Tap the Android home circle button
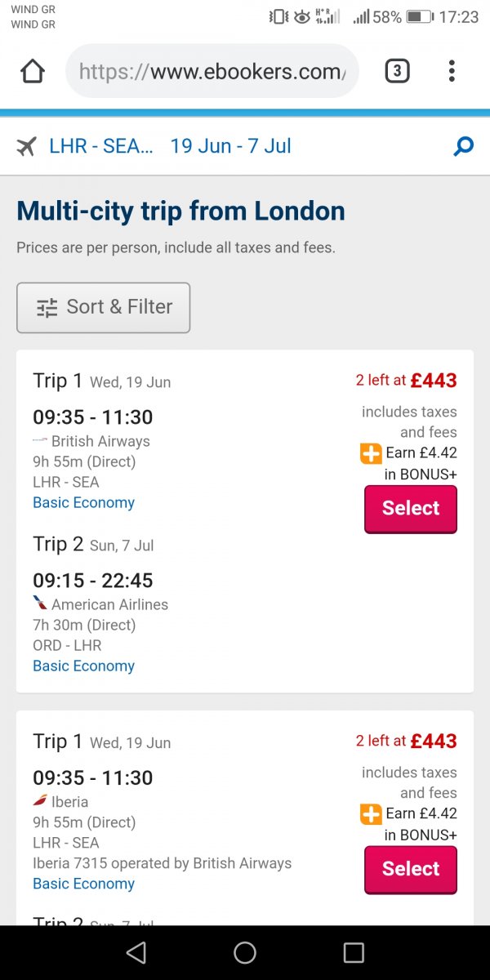The height and width of the screenshot is (980, 490). [245, 952]
